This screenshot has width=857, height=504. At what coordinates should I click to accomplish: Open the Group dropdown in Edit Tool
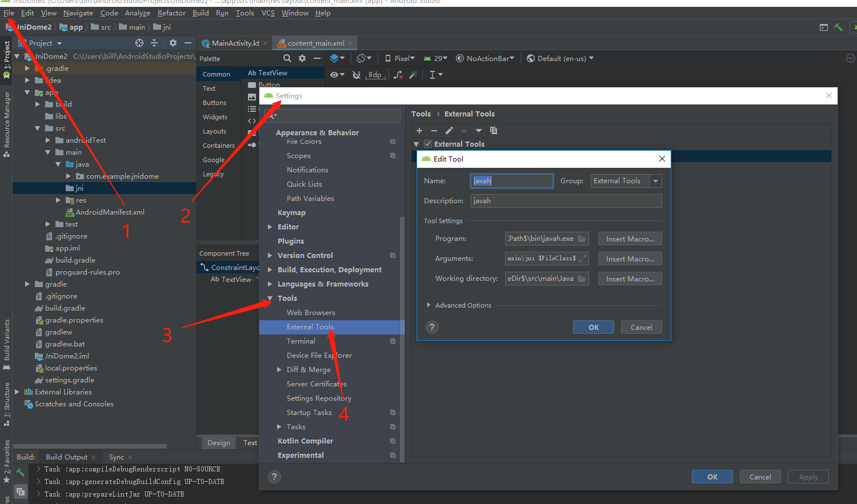click(656, 181)
